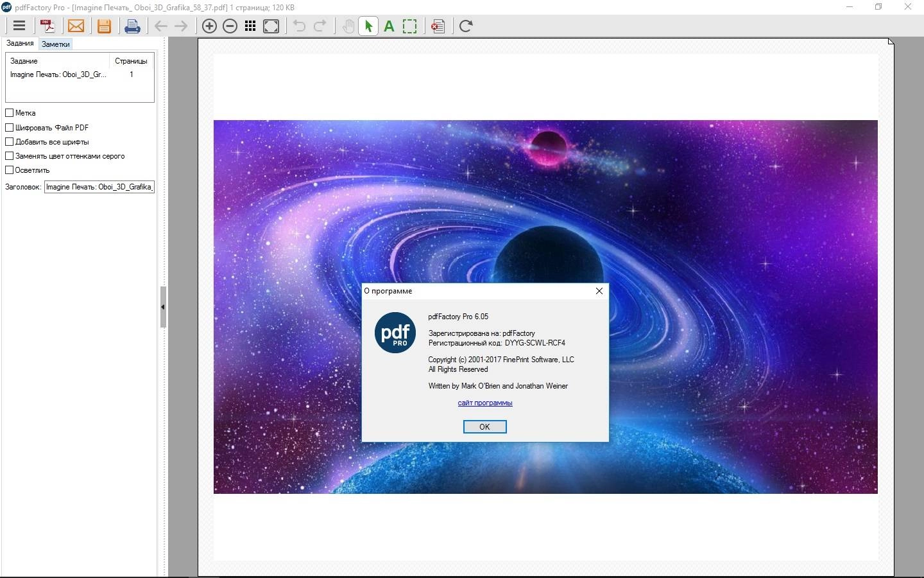
Task: Click the Copyright 2001-2017 FinePrint line
Action: click(x=501, y=360)
